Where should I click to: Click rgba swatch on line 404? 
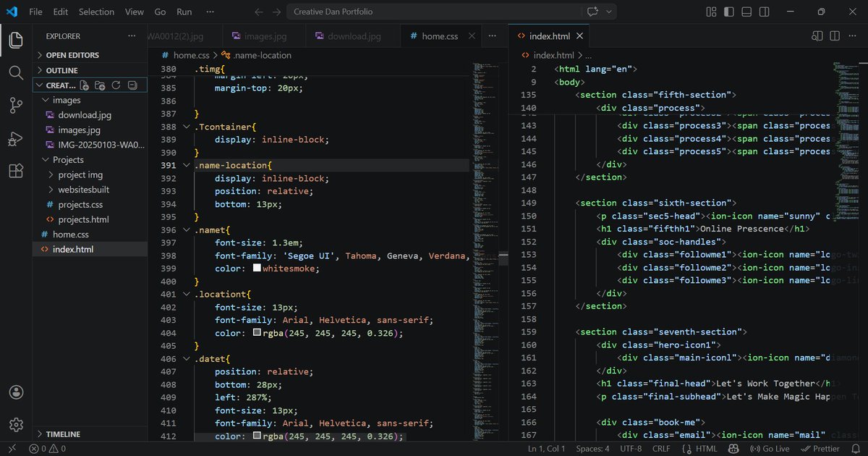pos(257,333)
